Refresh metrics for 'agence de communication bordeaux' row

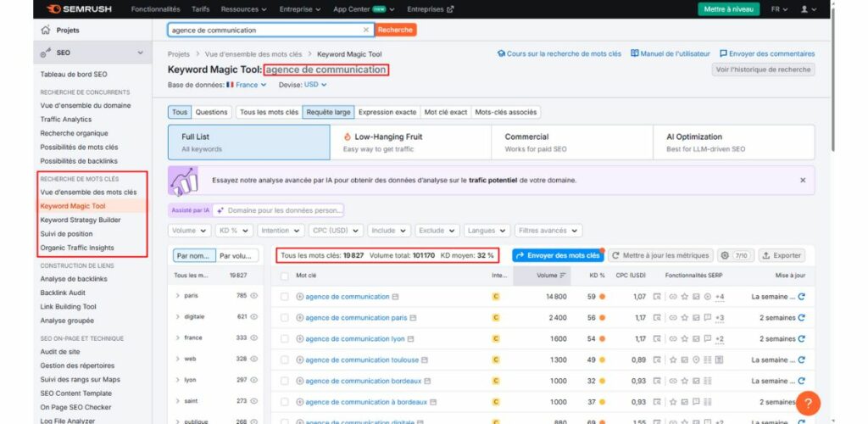[801, 381]
